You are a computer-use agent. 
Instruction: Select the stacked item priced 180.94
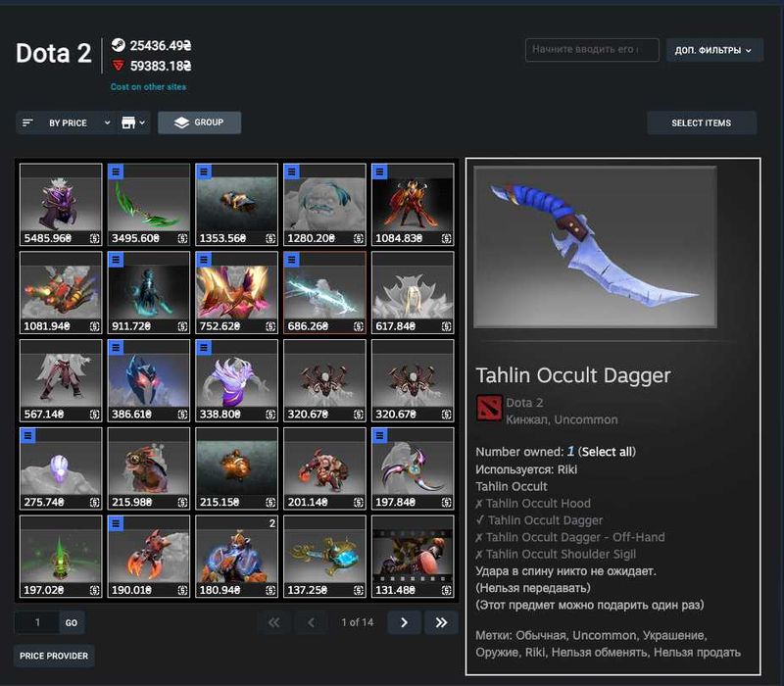point(237,556)
